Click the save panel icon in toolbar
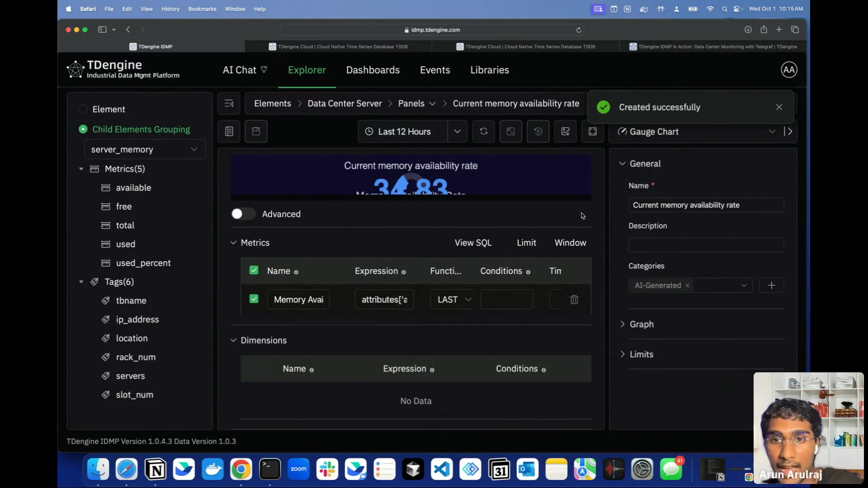 point(256,131)
